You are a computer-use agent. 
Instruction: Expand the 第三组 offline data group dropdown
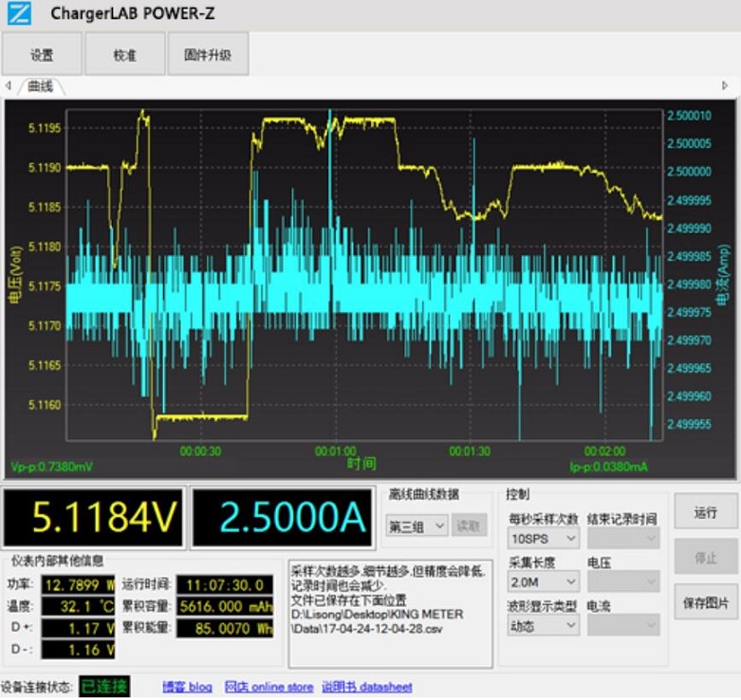[416, 525]
